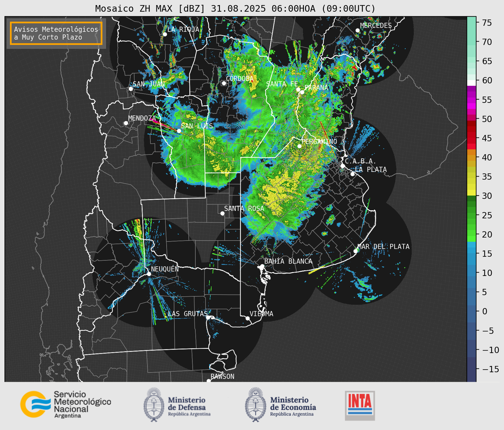Image resolution: width=504 pixels, height=430 pixels.
Task: Click the Ministerio de Economía emblem
Action: tap(255, 405)
